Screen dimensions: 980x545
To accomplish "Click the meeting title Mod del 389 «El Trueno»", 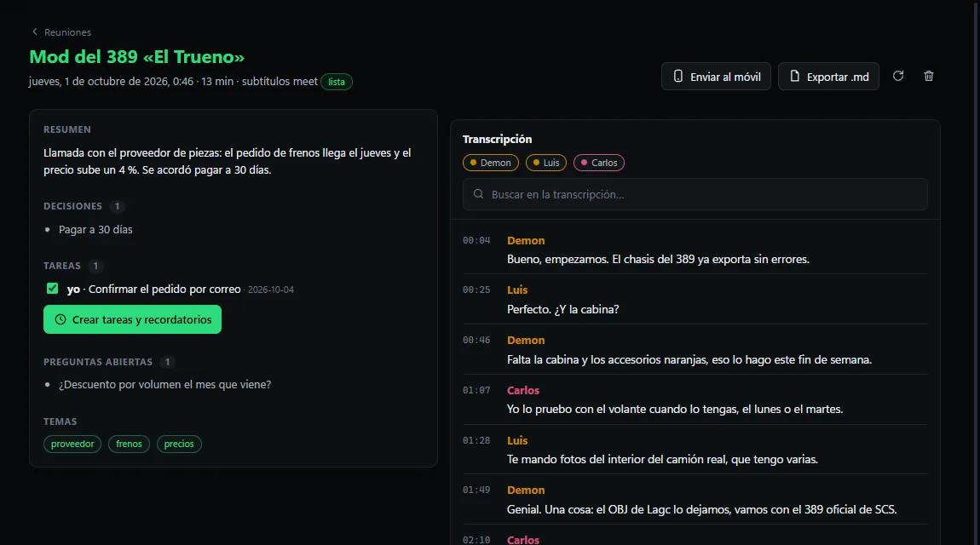I will click(137, 57).
